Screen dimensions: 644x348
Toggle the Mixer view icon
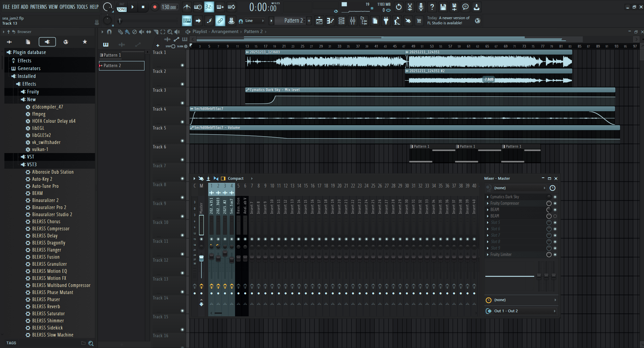pos(353,21)
